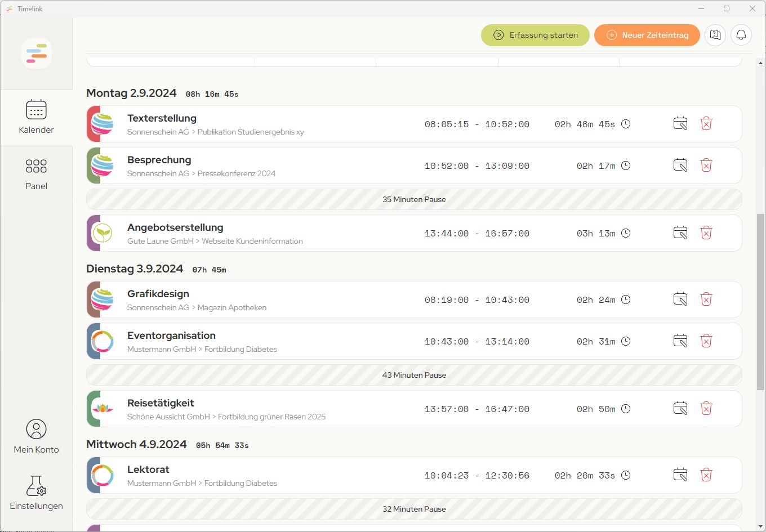Click the Reisetätigkeit client logo
The image size is (766, 532).
click(103, 409)
